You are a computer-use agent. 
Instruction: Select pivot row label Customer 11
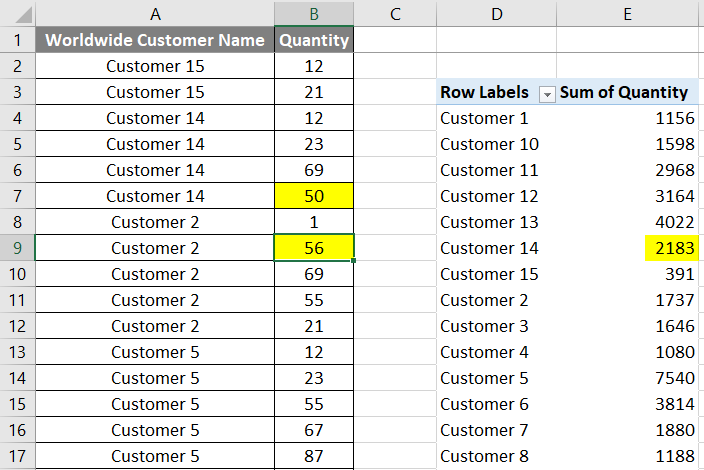(497, 170)
